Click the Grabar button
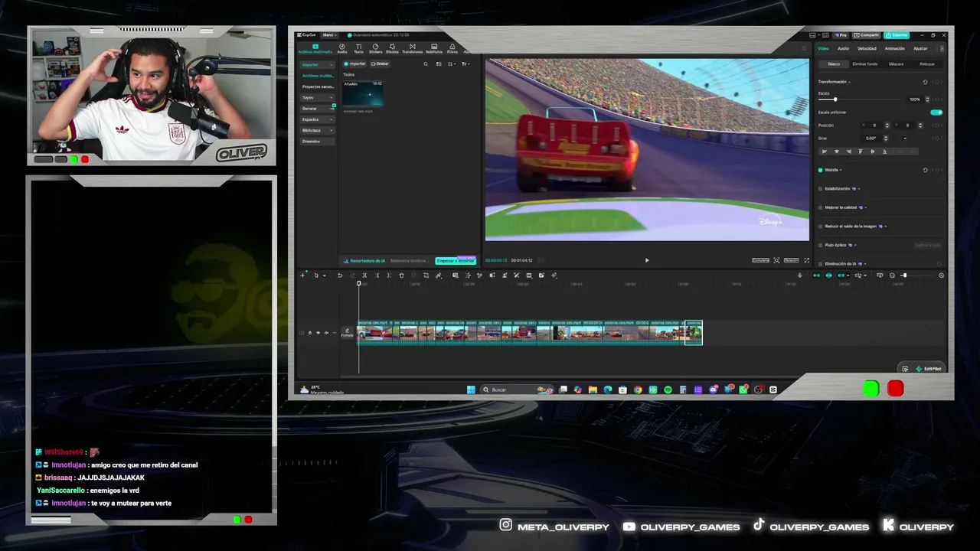Image resolution: width=980 pixels, height=551 pixels. point(381,64)
